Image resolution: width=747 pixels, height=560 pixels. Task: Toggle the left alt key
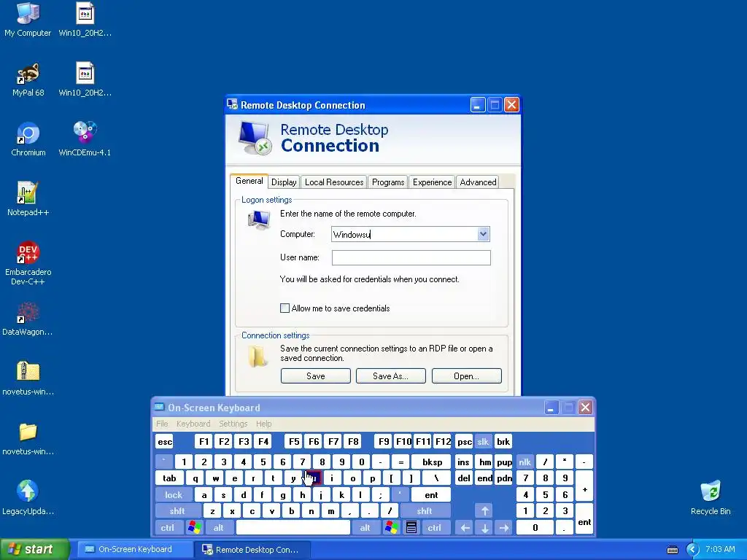pos(219,528)
